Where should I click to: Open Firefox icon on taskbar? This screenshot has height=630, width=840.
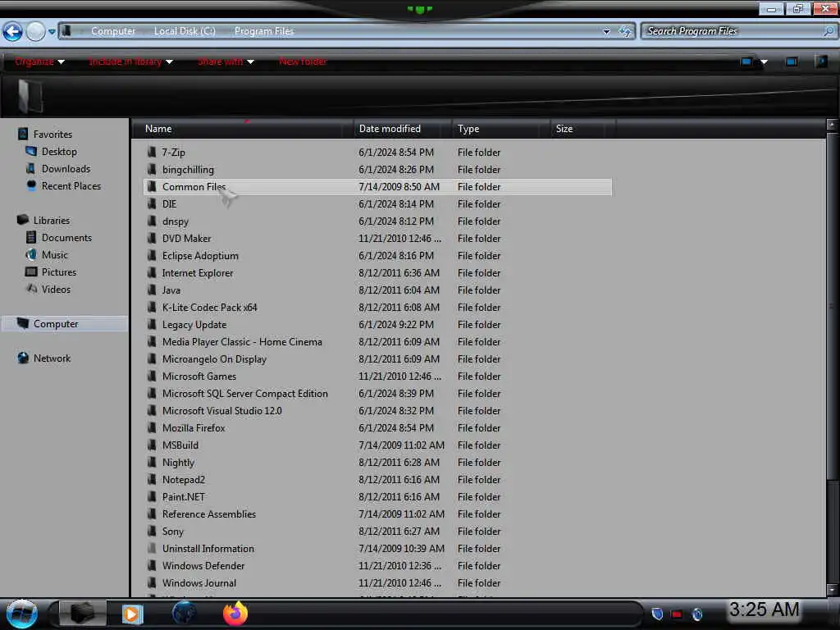point(235,614)
